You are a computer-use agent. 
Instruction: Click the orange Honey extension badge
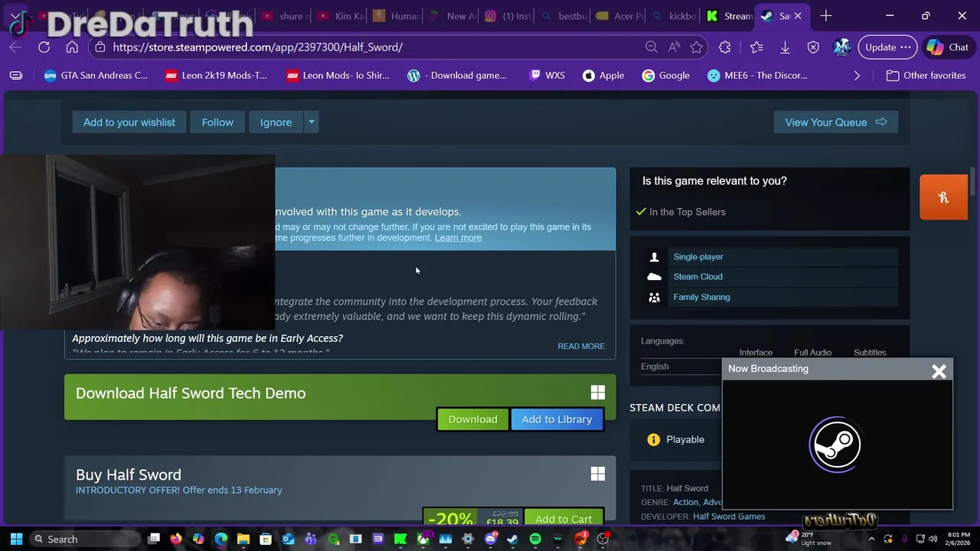click(943, 197)
